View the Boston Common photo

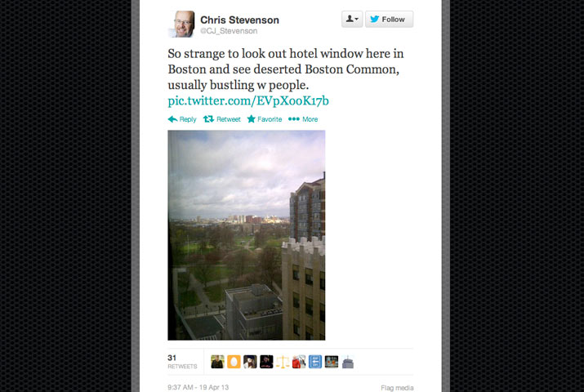(x=246, y=235)
